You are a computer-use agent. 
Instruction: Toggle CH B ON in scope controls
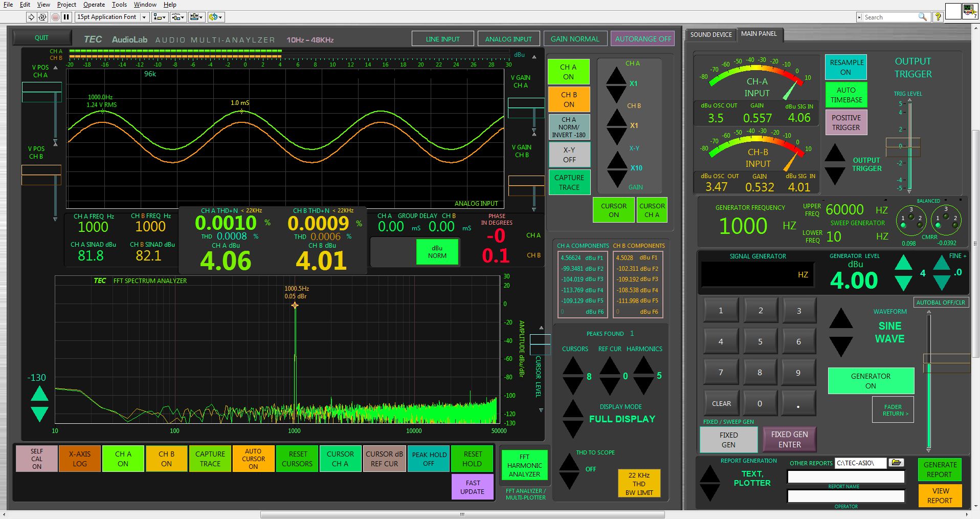click(x=569, y=99)
